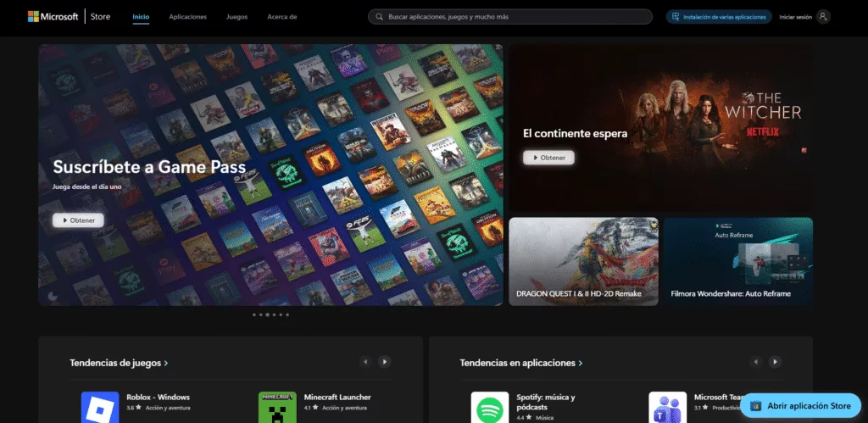Click Obtener on The Witcher banner

548,158
